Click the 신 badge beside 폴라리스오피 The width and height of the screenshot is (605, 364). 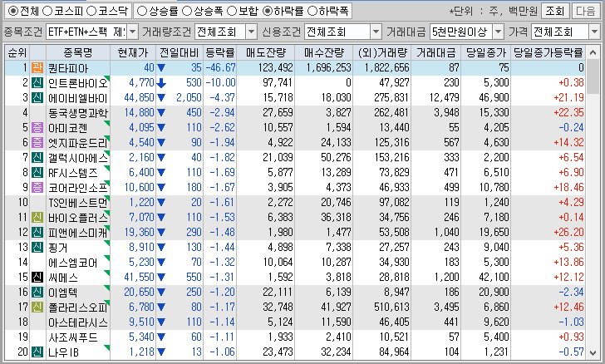(x=37, y=307)
